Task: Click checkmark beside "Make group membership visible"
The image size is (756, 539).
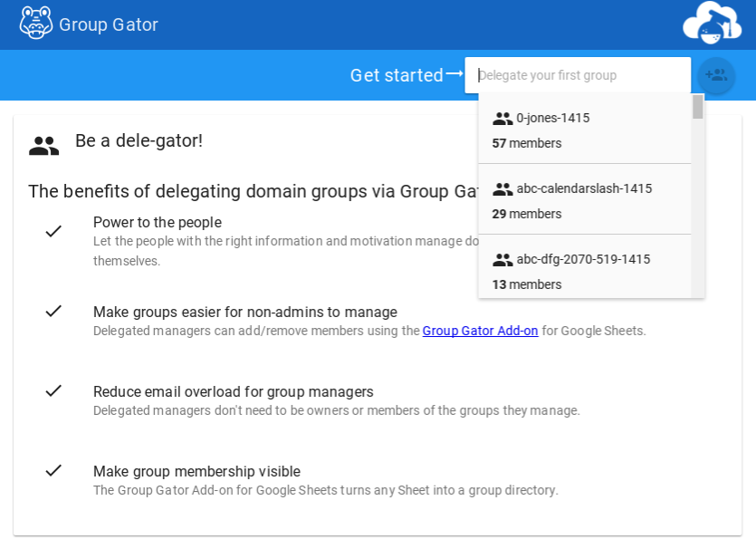Action: [x=53, y=470]
